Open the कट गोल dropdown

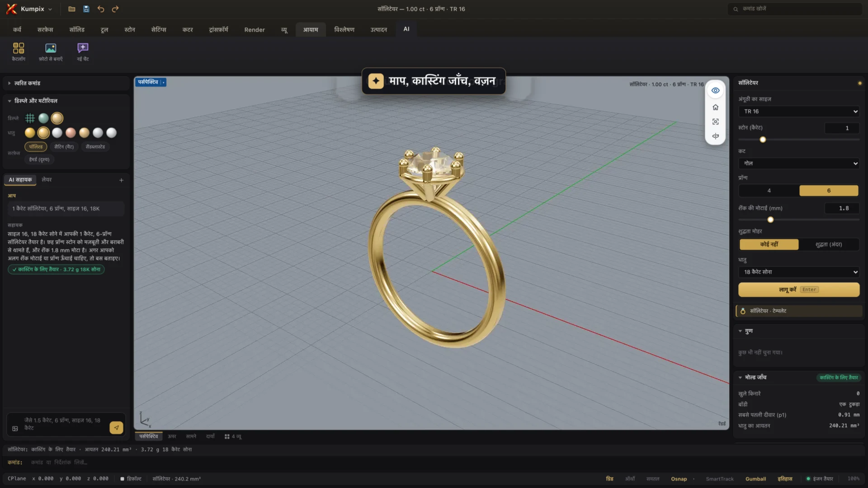(799, 164)
